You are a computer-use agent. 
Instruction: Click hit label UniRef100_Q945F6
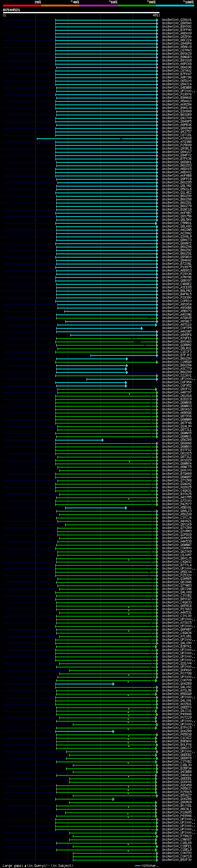point(176,335)
